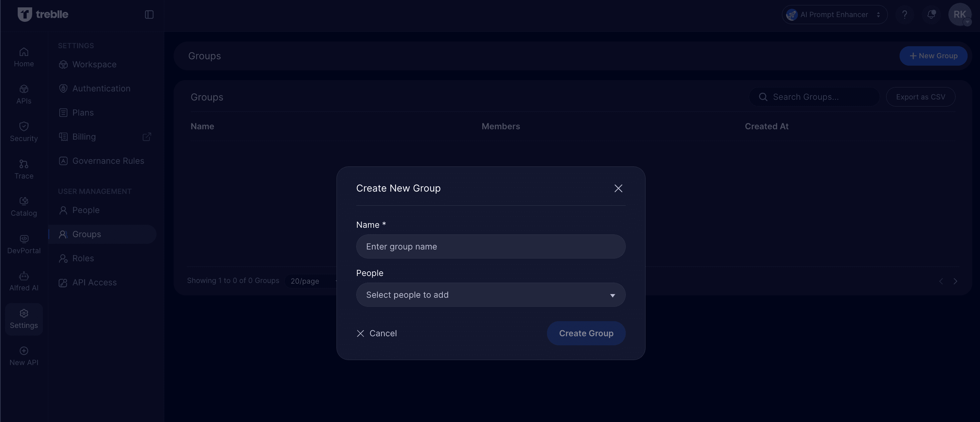Image resolution: width=980 pixels, height=422 pixels.
Task: Select the APIs sidebar icon
Action: pyautogui.click(x=23, y=94)
